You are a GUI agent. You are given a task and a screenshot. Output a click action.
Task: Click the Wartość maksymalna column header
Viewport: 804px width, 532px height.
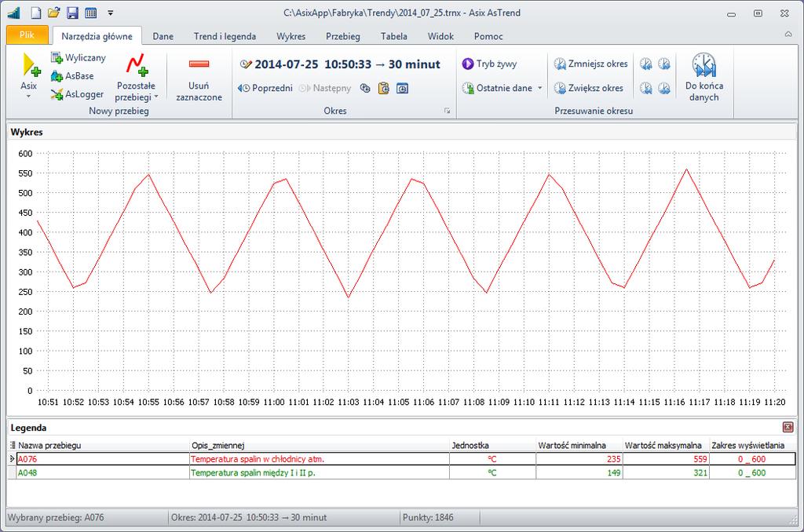pyautogui.click(x=666, y=446)
